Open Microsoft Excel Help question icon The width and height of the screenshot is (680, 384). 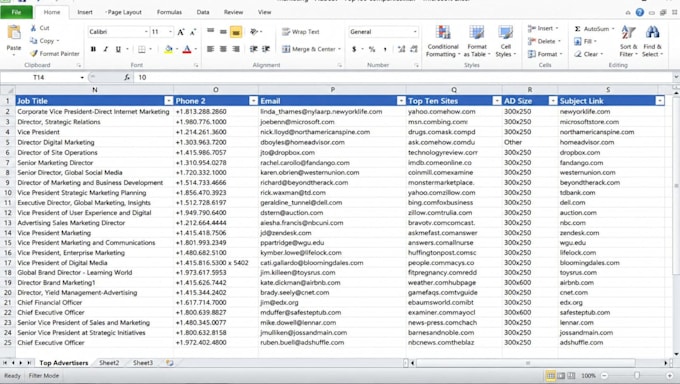640,12
